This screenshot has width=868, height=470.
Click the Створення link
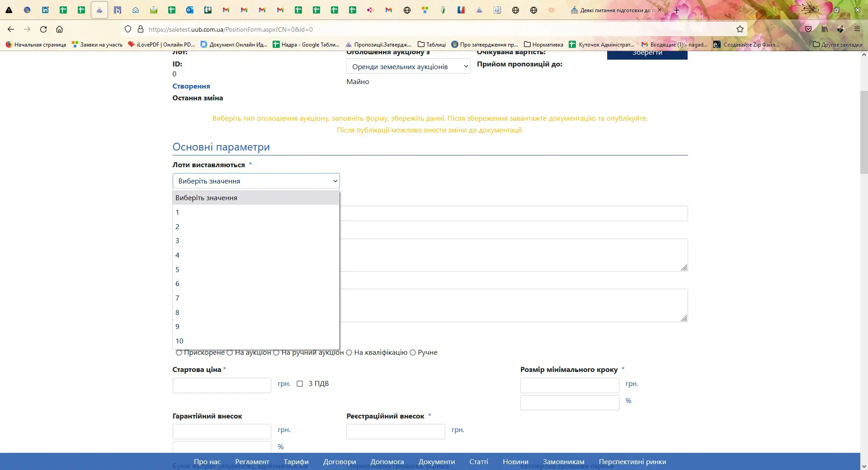(x=191, y=86)
